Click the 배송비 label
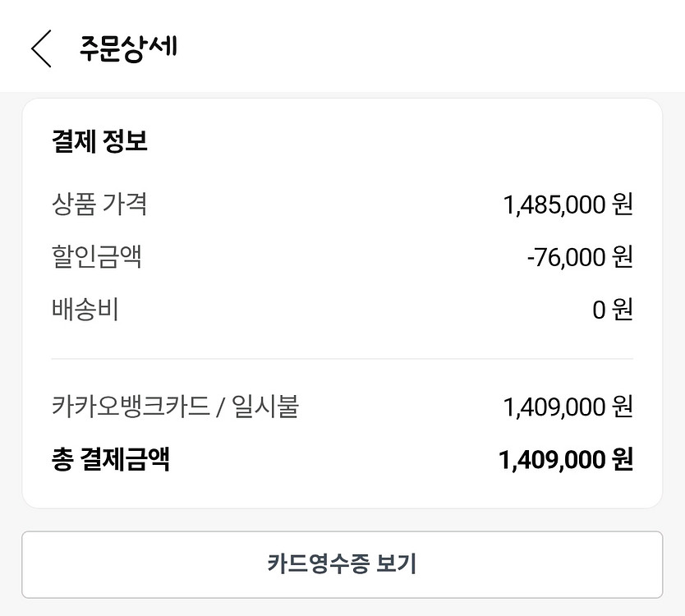The width and height of the screenshot is (685, 616). [x=85, y=310]
